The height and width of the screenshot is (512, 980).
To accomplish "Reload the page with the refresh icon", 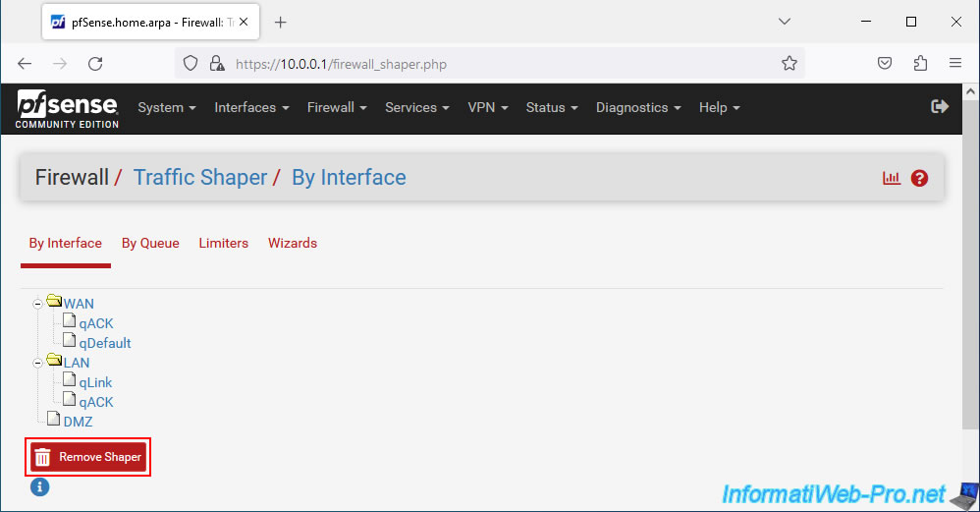I will [95, 64].
